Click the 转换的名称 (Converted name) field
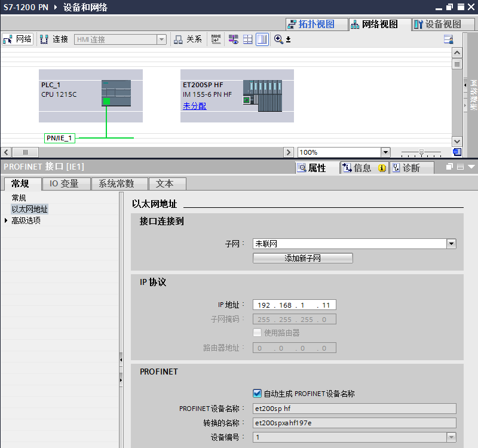 coord(354,423)
